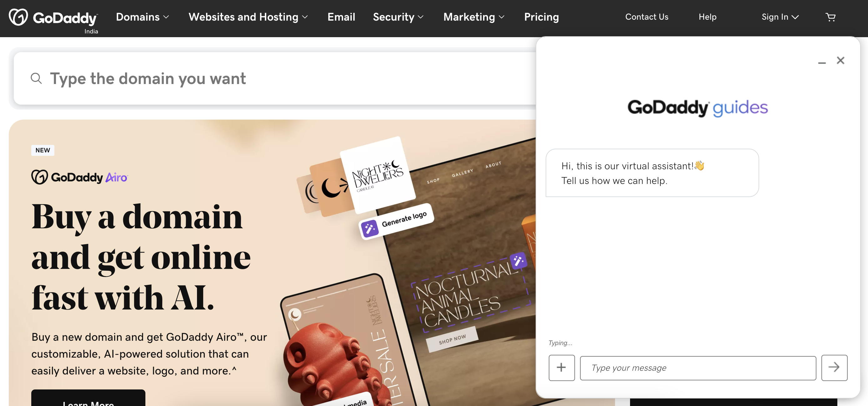Open the Help link
This screenshot has height=406, width=868.
click(707, 17)
